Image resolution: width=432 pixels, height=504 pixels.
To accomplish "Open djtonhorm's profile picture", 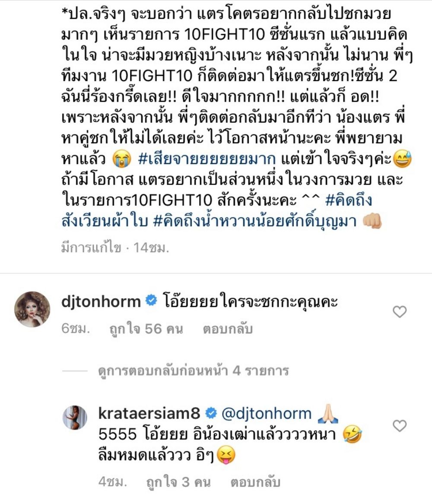I will [x=32, y=309].
